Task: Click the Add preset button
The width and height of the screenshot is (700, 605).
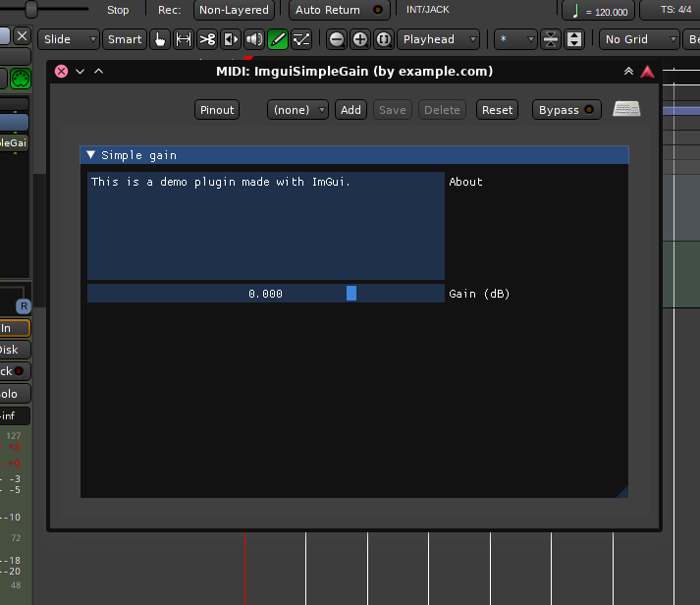Action: (x=350, y=110)
